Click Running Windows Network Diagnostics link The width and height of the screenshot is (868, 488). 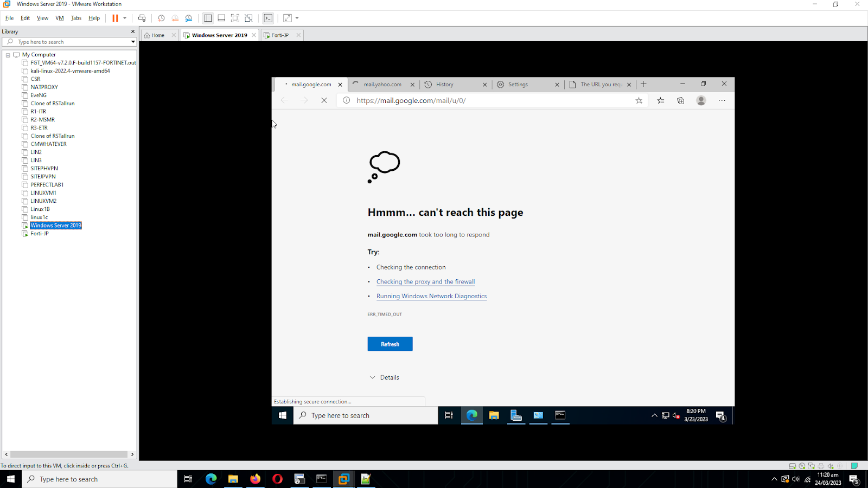[x=432, y=296]
